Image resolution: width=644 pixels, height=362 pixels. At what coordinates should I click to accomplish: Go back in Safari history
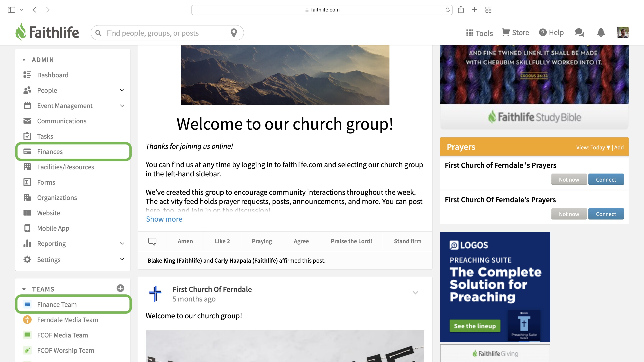[x=34, y=10]
